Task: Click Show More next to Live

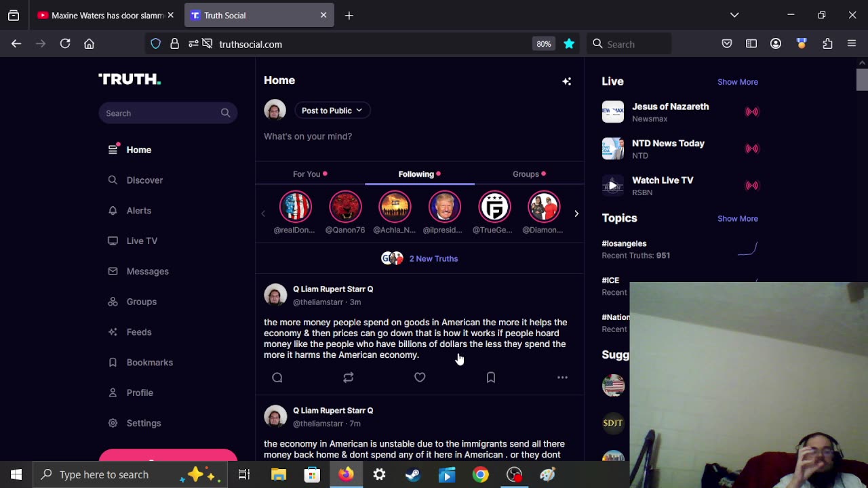Action: click(738, 82)
